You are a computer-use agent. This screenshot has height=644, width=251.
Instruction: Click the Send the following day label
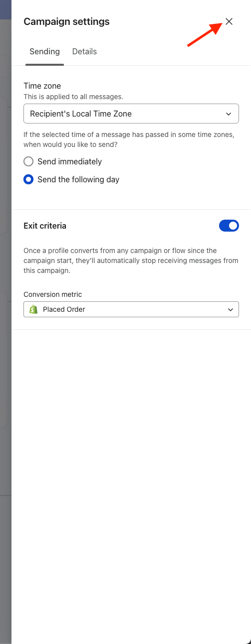tap(78, 179)
